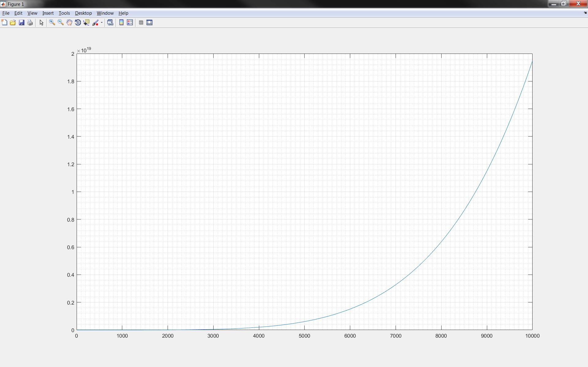Screen dimensions: 588x367
Task: Activate the Pan hand tool
Action: coord(69,23)
